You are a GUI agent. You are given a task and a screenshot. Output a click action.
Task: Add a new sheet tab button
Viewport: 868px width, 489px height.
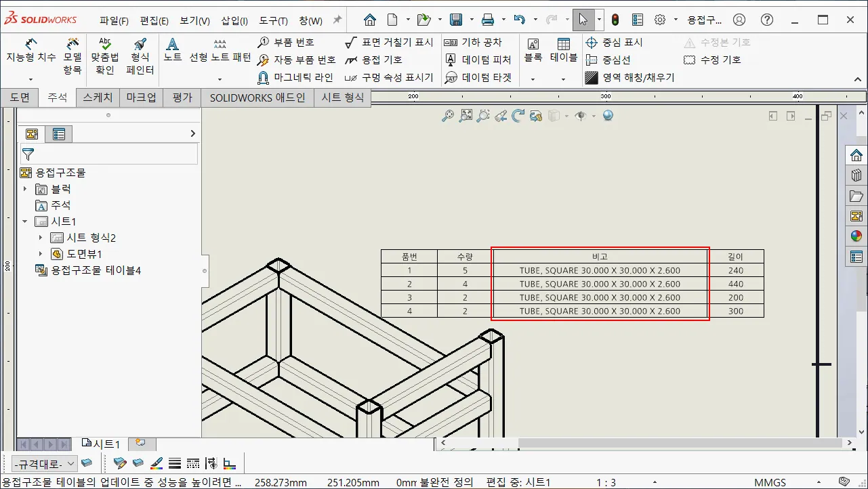click(141, 444)
